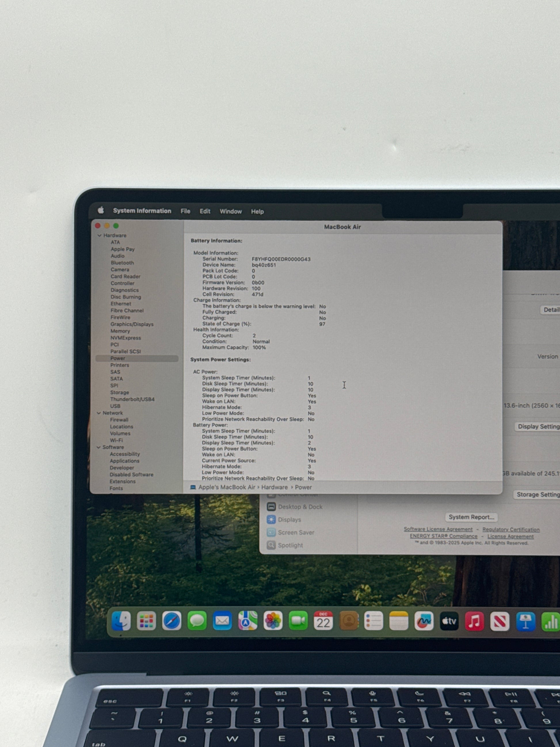The height and width of the screenshot is (747, 560).
Task: Open the File menu
Action: click(185, 211)
